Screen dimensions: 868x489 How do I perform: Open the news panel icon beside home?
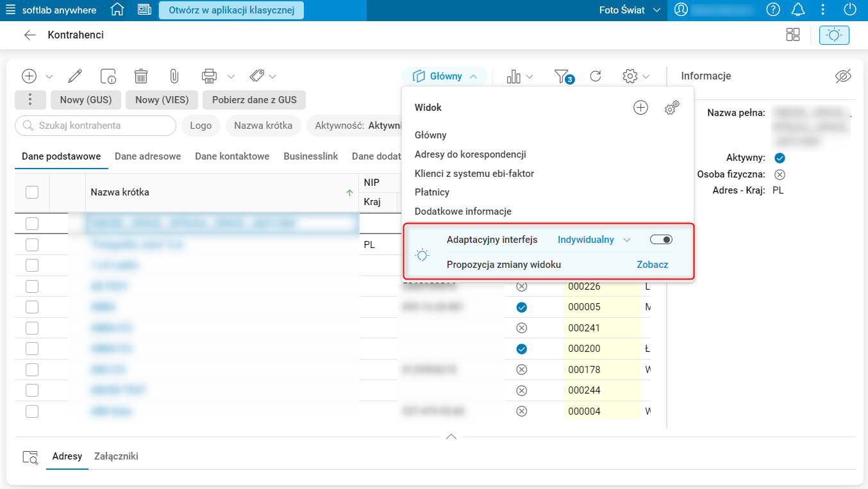[x=144, y=10]
